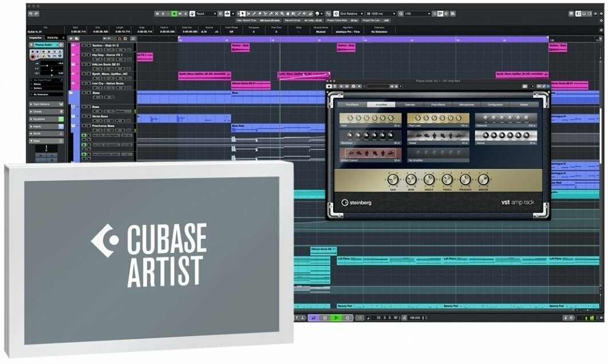
Task: Click the green Play button in transport
Action: click(x=336, y=318)
